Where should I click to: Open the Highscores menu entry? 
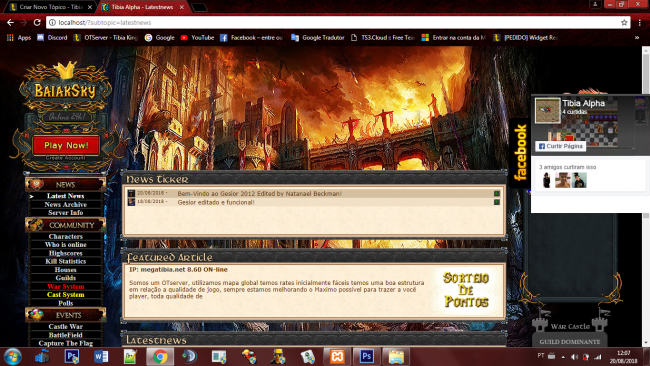(x=65, y=253)
